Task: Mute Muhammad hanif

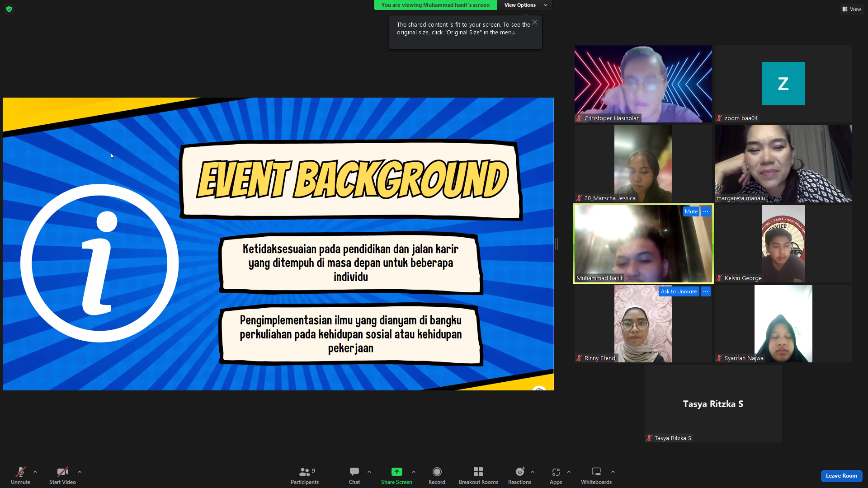Action: pos(691,211)
